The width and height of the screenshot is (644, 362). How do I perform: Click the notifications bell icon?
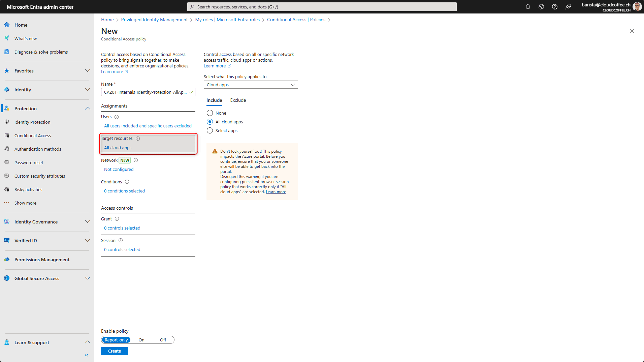(528, 6)
